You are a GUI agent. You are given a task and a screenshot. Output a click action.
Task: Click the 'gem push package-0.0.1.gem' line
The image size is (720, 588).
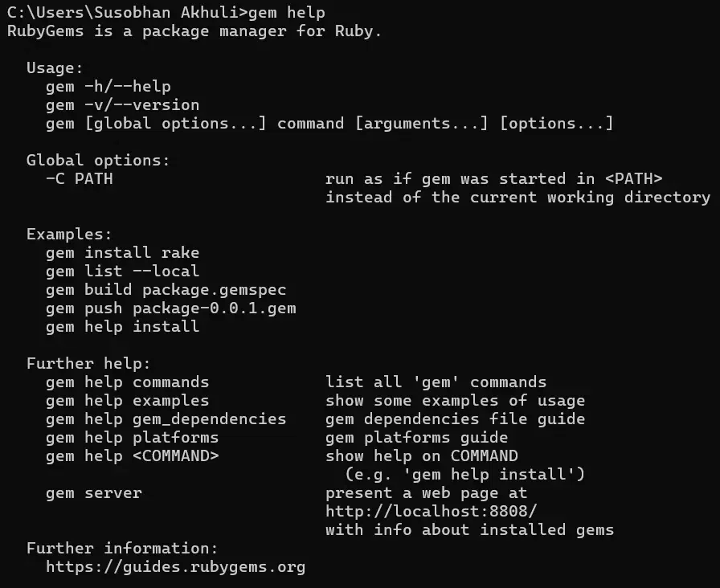click(x=170, y=308)
